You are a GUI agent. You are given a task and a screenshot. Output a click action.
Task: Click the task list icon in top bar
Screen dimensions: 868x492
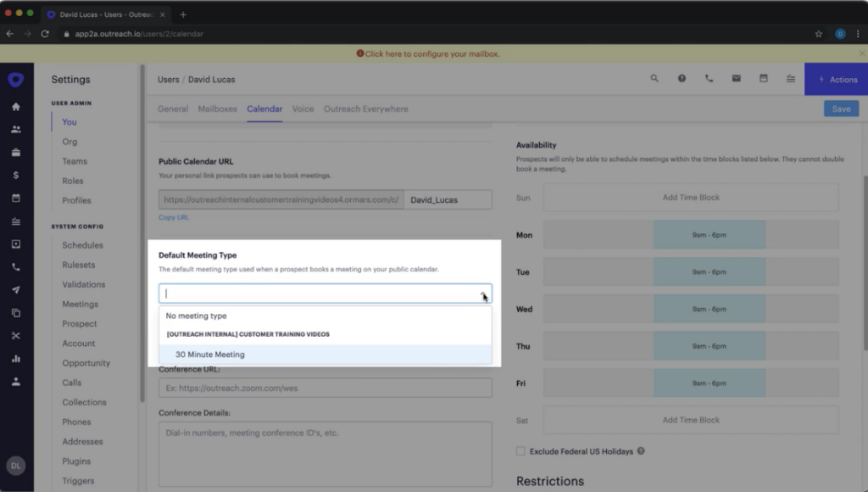[791, 79]
